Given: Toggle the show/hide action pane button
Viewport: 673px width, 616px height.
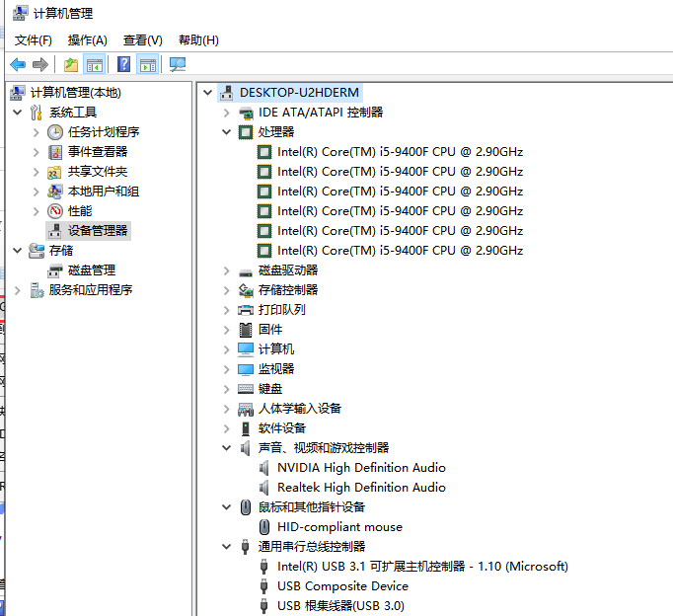Looking at the screenshot, I should (148, 65).
